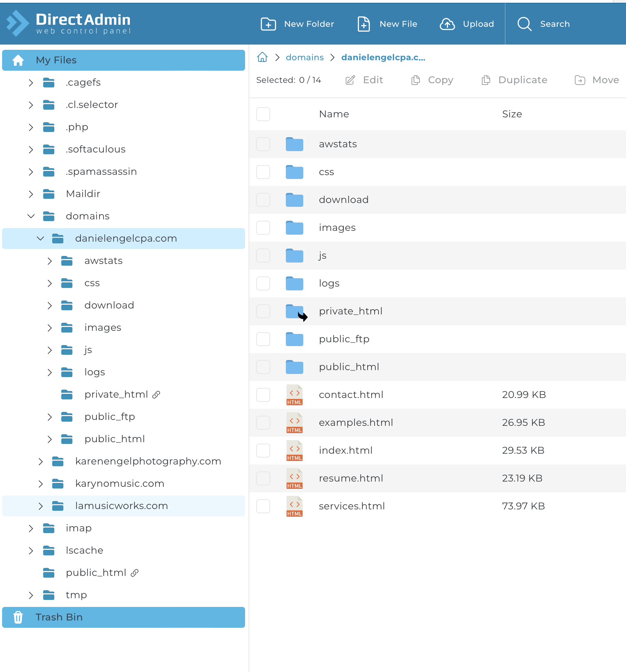Click the 26.95 KB size cell
Image resolution: width=626 pixels, height=672 pixels.
click(523, 423)
